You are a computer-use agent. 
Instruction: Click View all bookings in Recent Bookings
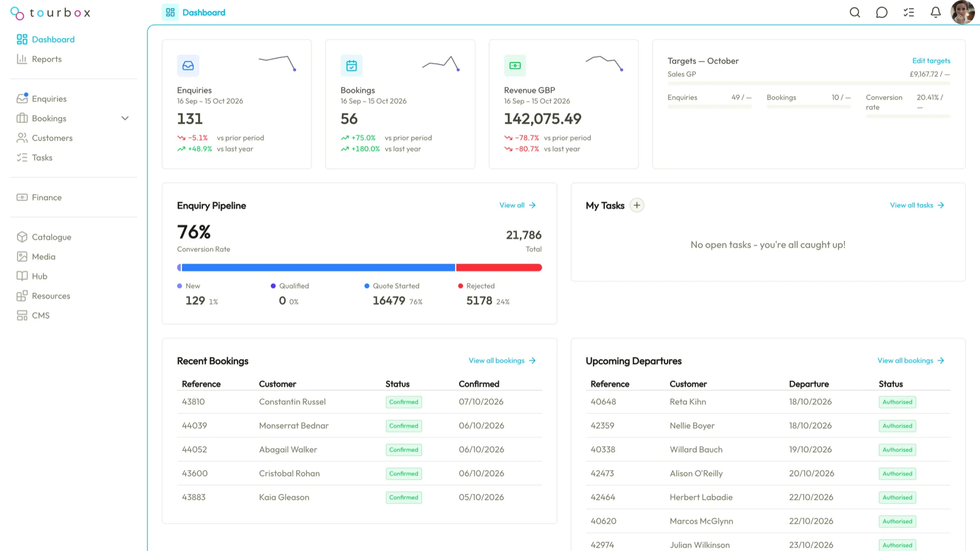503,360
